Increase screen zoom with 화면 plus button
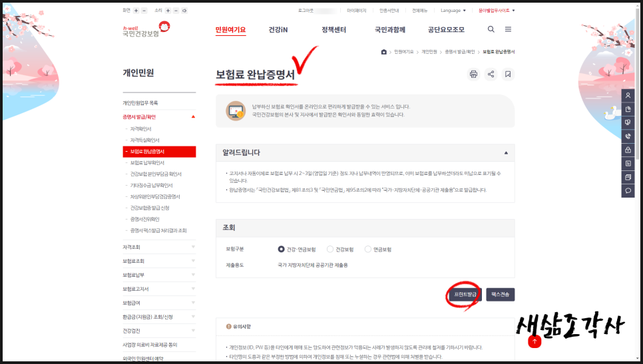 coord(136,11)
